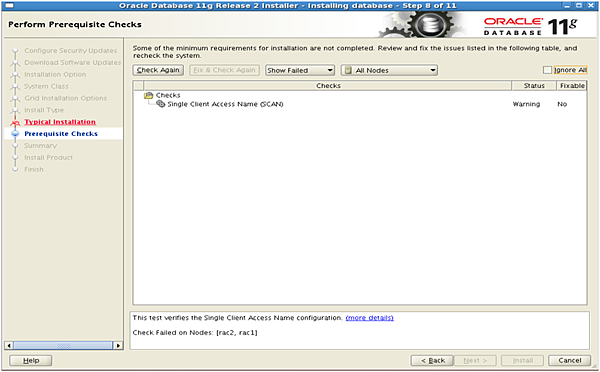The width and height of the screenshot is (600, 372).
Task: Select Prerequisite Checks step in sidebar
Action: click(x=61, y=134)
